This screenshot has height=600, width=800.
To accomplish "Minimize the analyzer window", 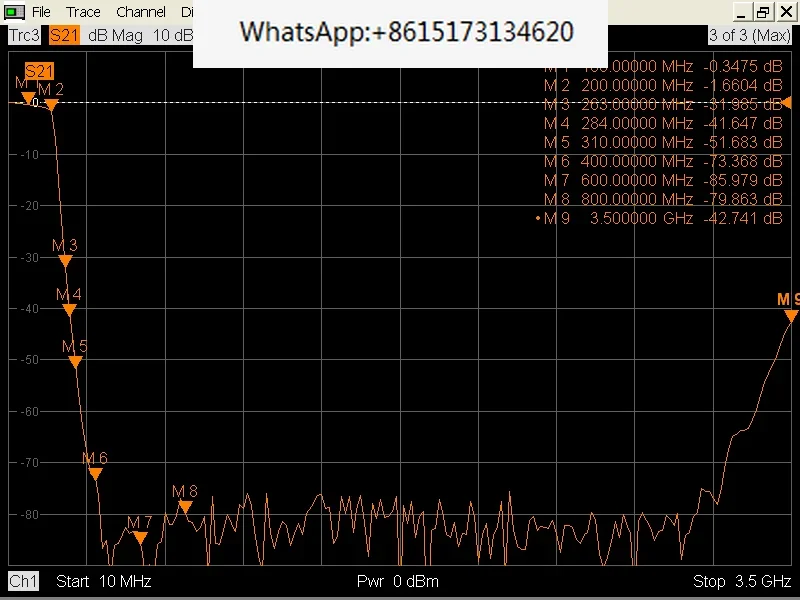I will coord(741,12).
